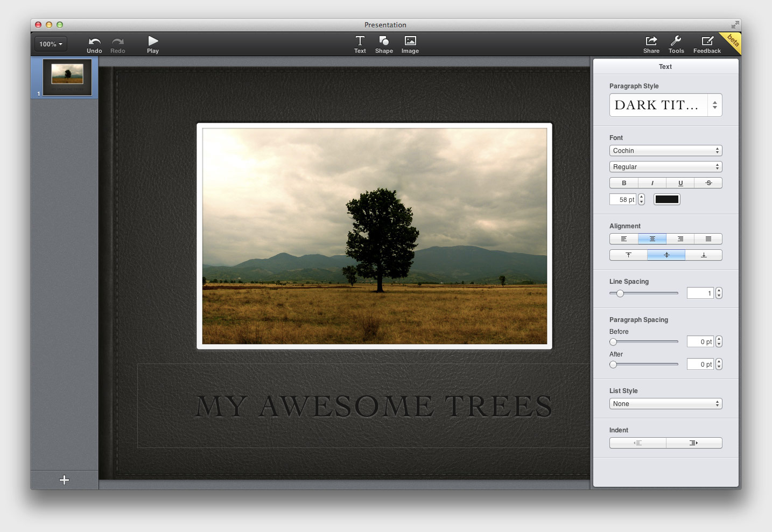Open the Tools wrench icon
Viewport: 772px width, 532px height.
[676, 41]
